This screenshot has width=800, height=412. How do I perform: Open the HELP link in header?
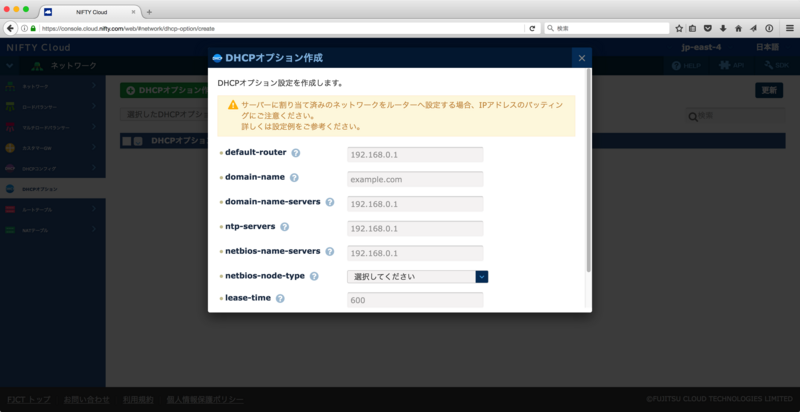click(x=686, y=66)
